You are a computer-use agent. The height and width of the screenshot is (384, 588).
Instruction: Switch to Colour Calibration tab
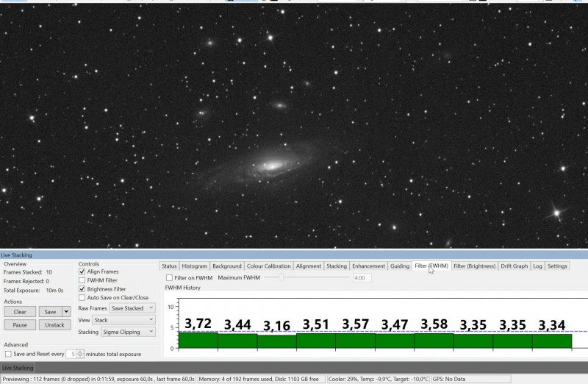click(268, 266)
